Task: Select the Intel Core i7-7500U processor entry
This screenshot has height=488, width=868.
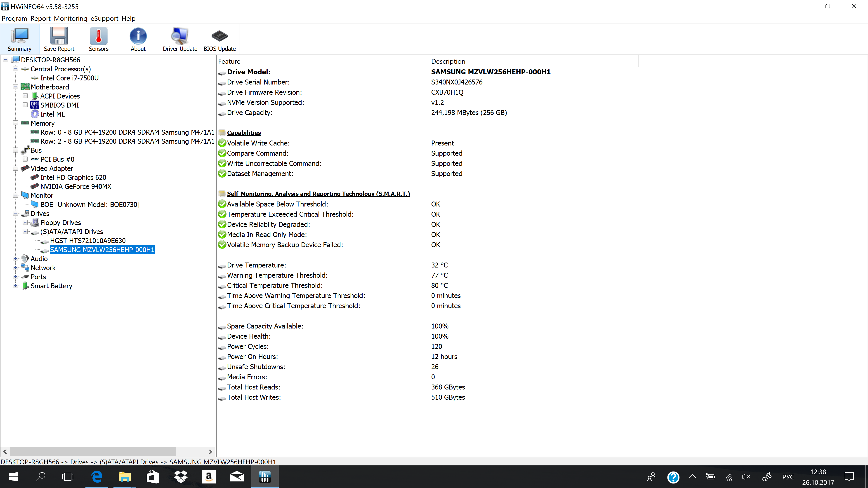Action: pyautogui.click(x=69, y=78)
